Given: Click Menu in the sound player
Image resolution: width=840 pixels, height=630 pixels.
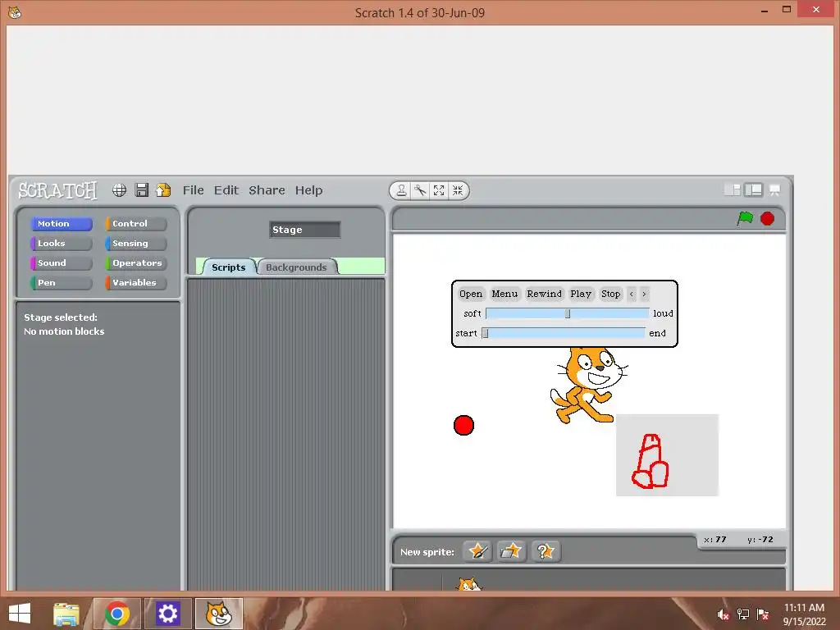Looking at the screenshot, I should [x=504, y=294].
